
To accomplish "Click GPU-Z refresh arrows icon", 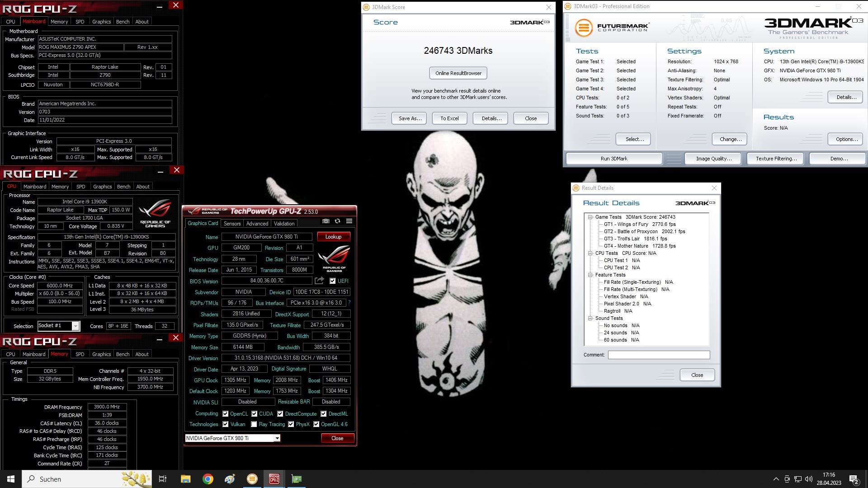I will [x=337, y=221].
